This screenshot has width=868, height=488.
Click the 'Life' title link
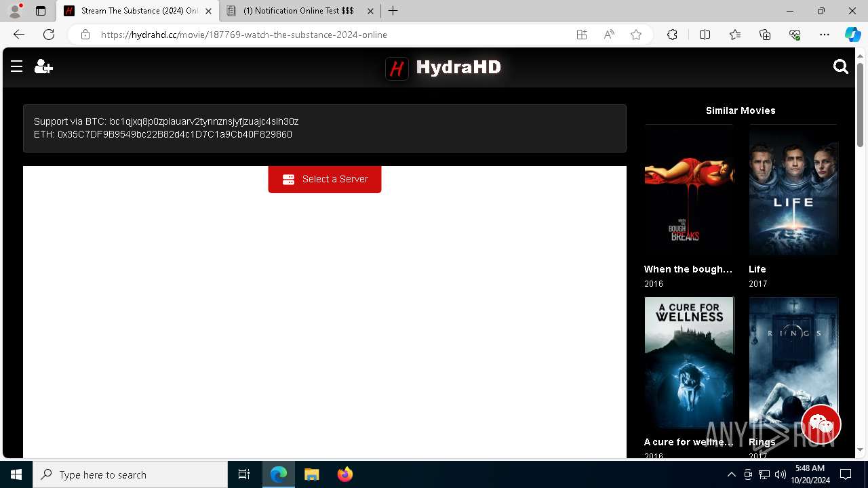coord(757,269)
